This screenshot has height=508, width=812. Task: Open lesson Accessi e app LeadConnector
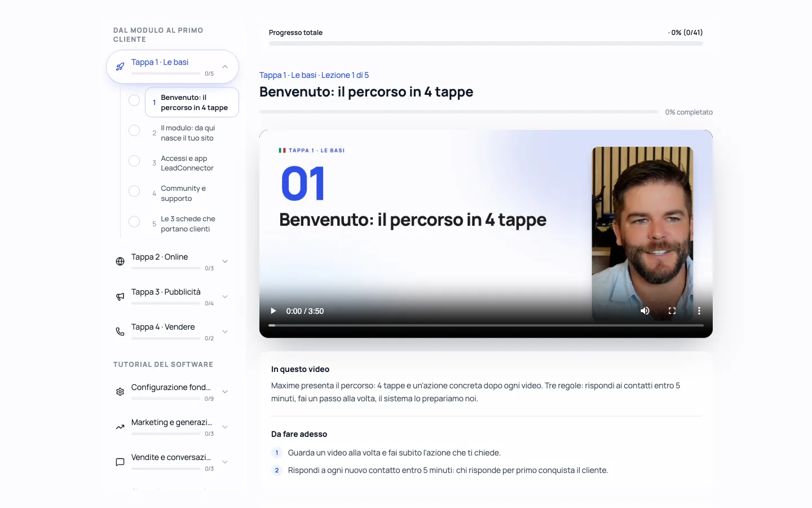192,163
